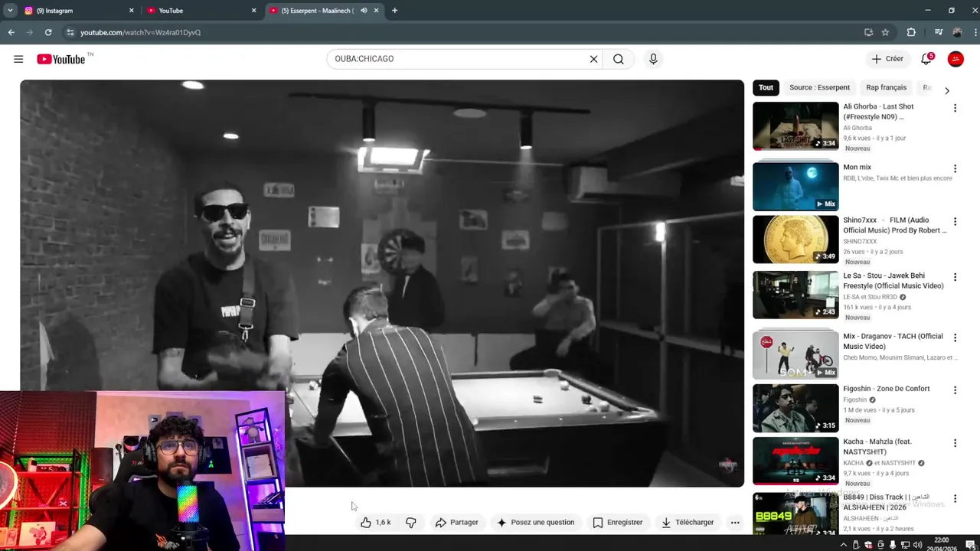Screen dimensions: 980x551
Task: Select the Source : Esserpent chip
Action: coord(819,87)
